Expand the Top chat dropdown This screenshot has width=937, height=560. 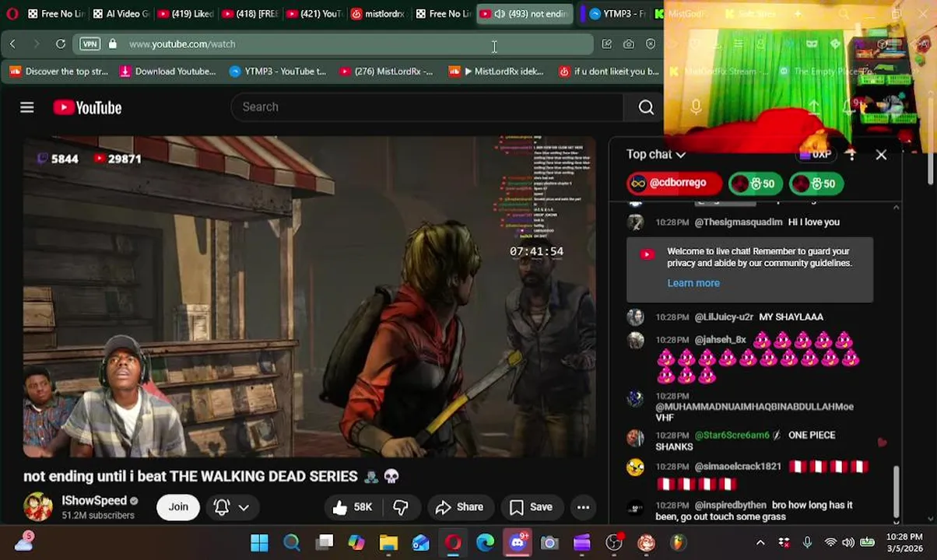point(656,155)
